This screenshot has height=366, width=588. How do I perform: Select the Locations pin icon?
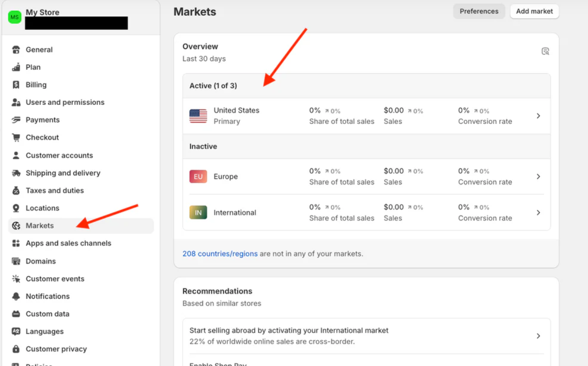(16, 208)
